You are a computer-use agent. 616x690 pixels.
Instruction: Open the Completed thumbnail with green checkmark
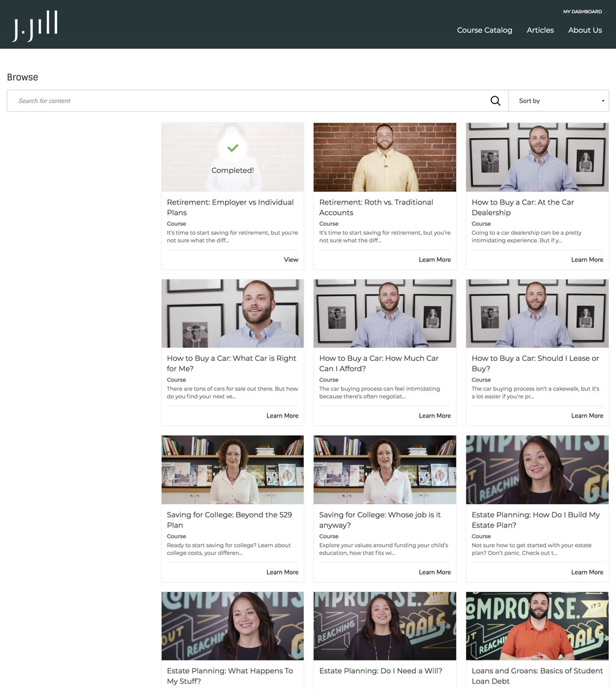pos(232,157)
